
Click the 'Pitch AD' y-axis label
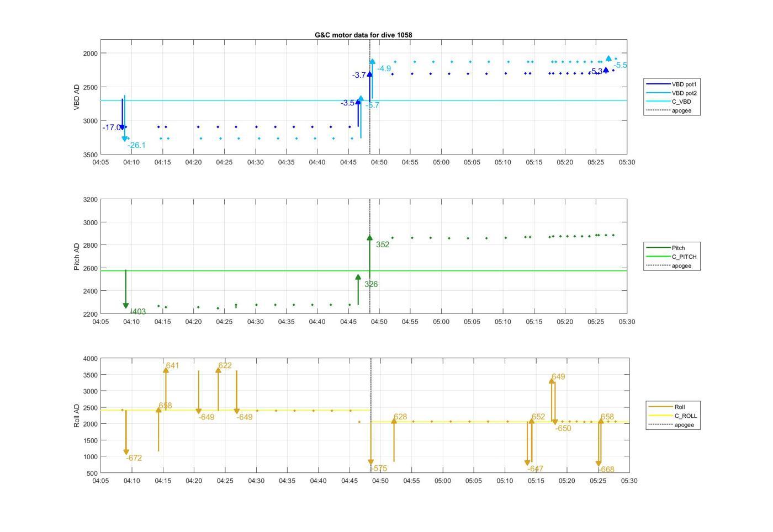coord(77,257)
